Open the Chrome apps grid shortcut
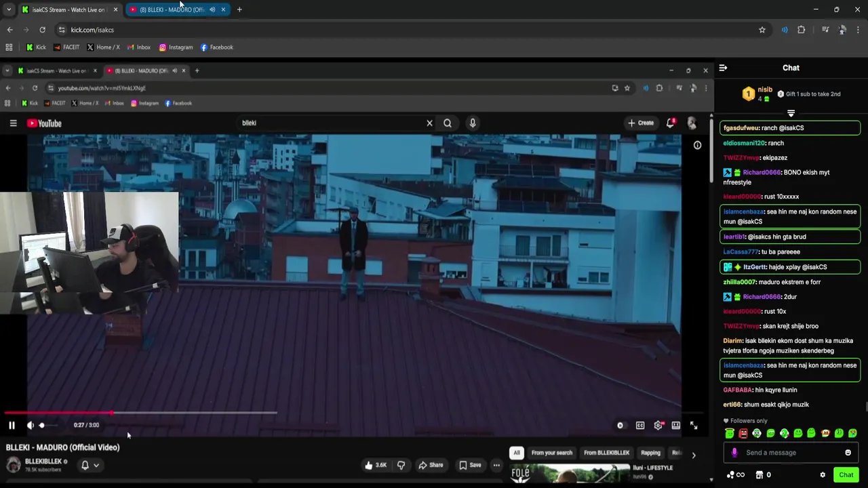The width and height of the screenshot is (868, 488). coord(9,47)
